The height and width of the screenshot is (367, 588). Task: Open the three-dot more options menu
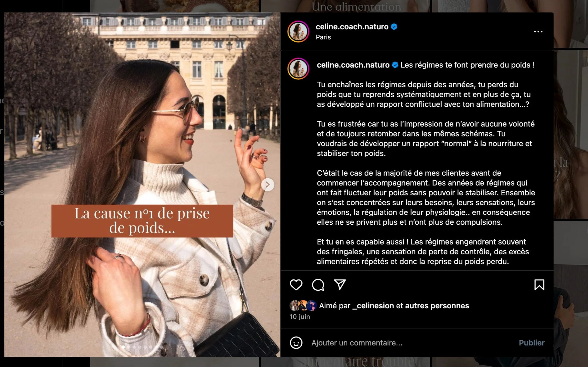click(x=538, y=32)
